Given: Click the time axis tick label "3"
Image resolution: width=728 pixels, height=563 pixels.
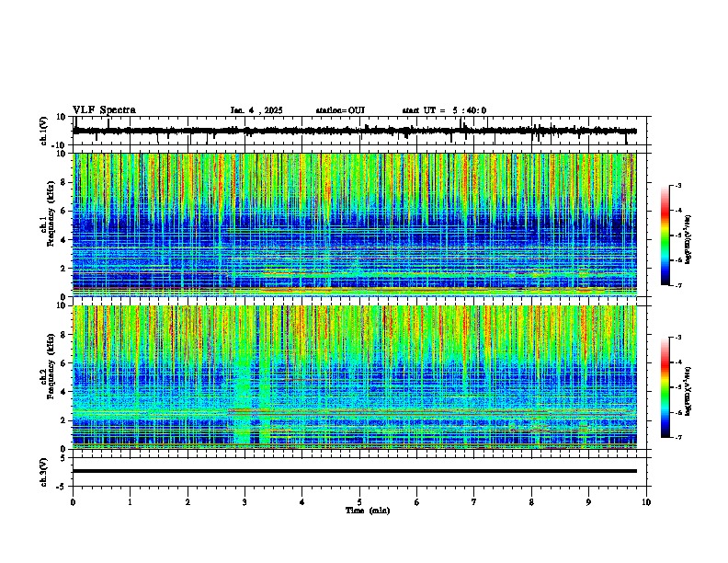Looking at the screenshot, I should click(245, 501).
